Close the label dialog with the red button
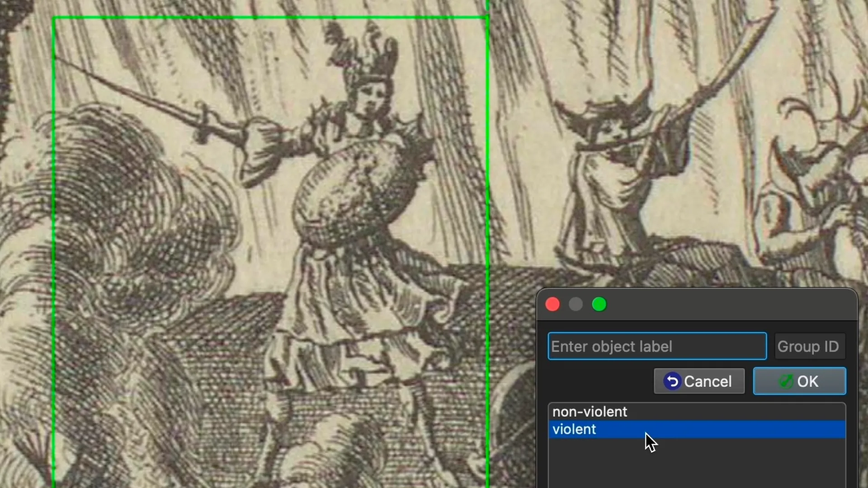 pos(552,304)
